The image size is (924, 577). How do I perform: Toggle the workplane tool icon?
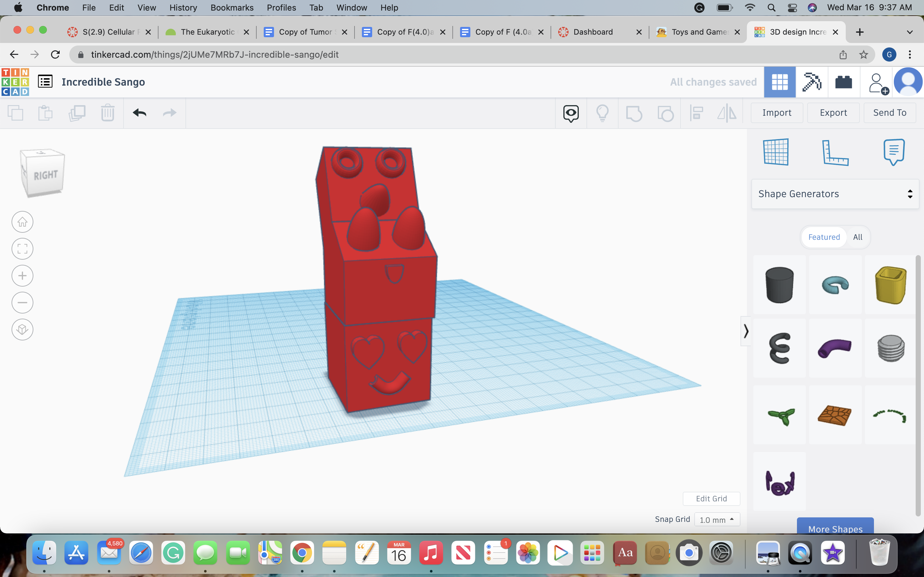point(775,152)
